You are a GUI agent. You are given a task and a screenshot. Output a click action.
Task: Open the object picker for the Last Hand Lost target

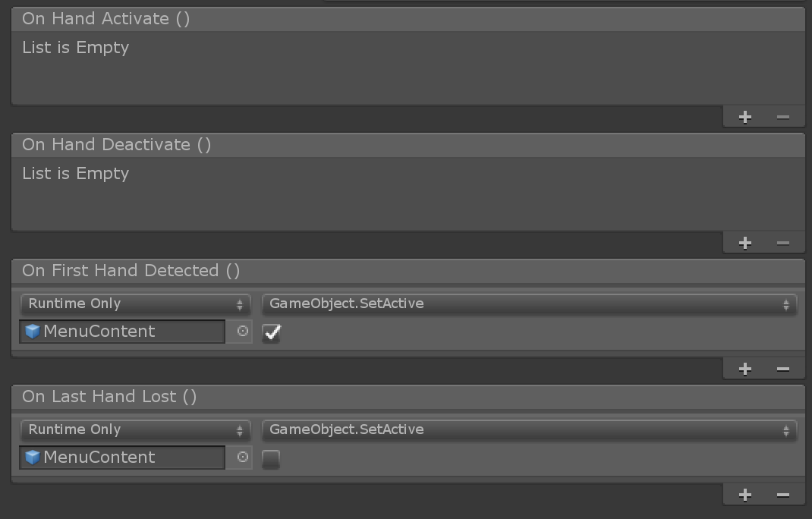pyautogui.click(x=240, y=458)
